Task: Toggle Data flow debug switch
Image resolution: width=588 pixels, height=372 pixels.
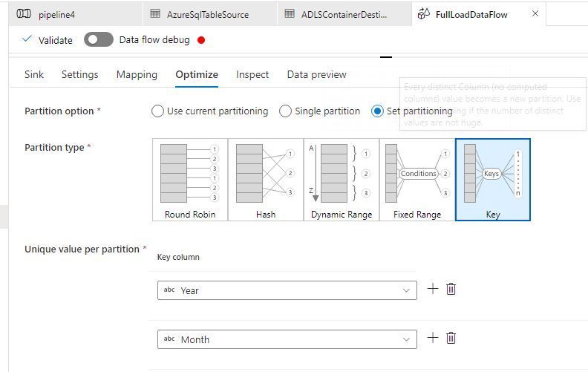Action: (x=99, y=40)
